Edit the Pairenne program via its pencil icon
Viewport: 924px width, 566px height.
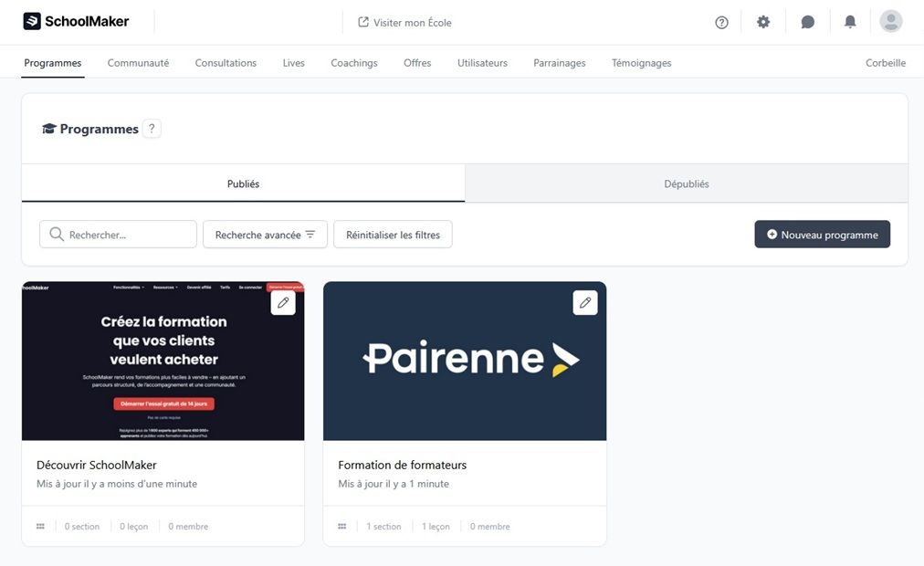[x=584, y=301]
